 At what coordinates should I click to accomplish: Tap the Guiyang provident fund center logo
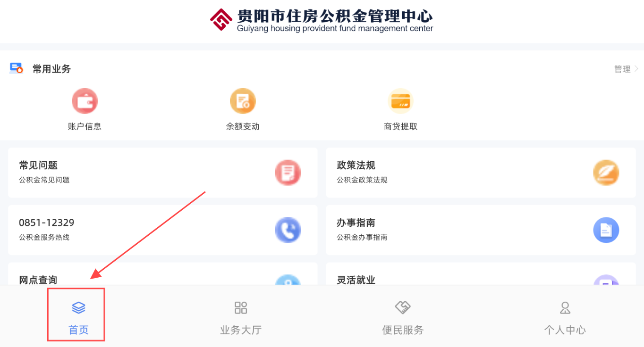click(221, 19)
